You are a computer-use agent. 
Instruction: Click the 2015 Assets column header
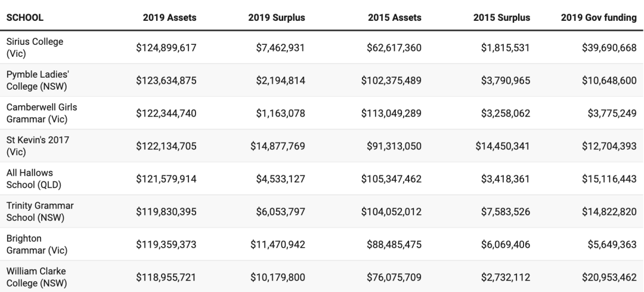pos(394,18)
